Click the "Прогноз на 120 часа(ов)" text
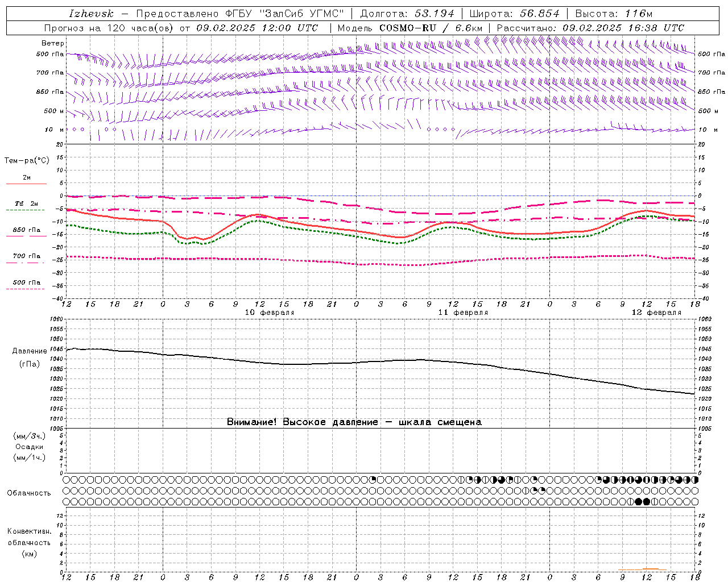 110,28
